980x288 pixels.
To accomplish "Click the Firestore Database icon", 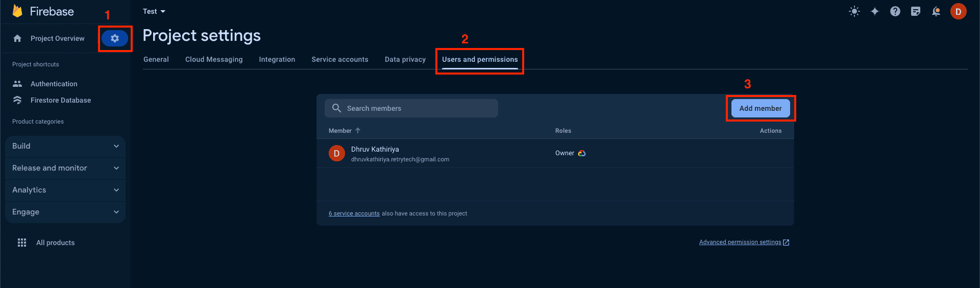I will click(x=17, y=100).
